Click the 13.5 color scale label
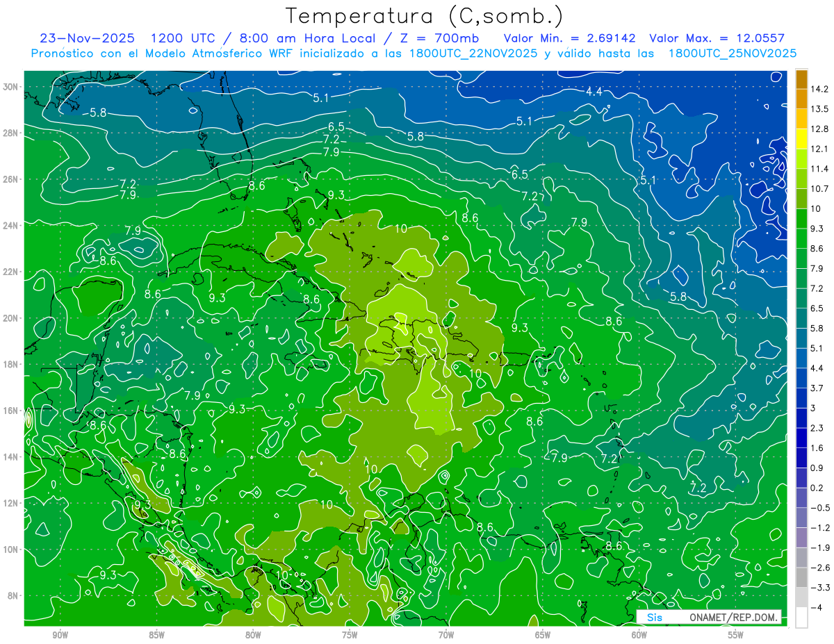 [819, 109]
